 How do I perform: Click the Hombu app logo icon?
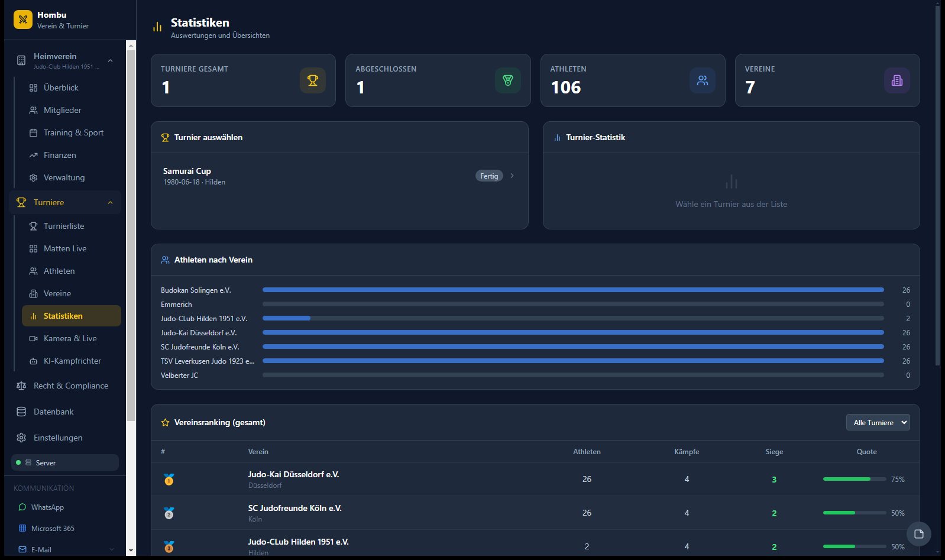[x=23, y=20]
